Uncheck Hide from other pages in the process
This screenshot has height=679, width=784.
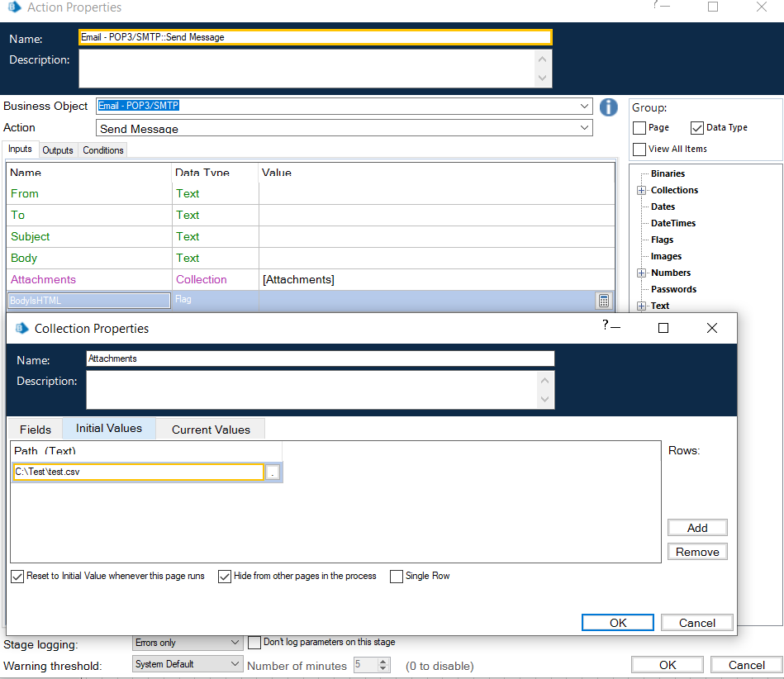[225, 576]
